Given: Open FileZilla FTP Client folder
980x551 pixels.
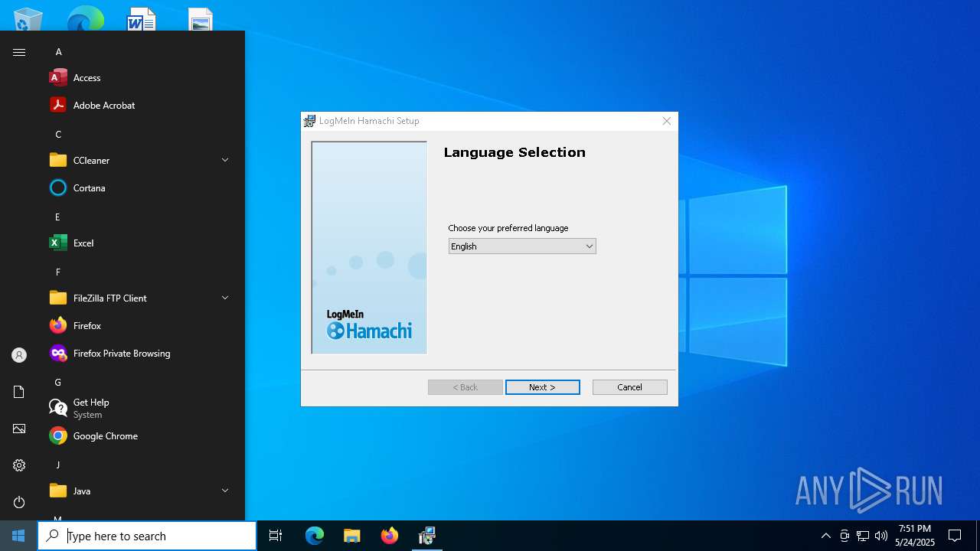Looking at the screenshot, I should pyautogui.click(x=141, y=298).
